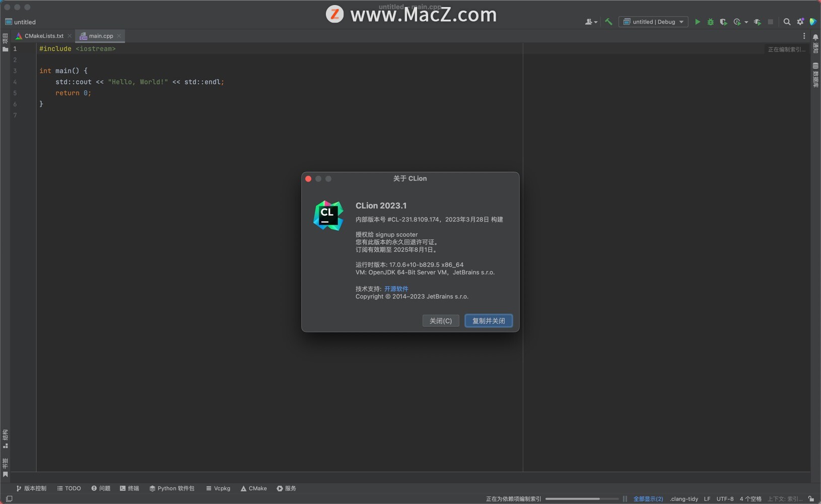Screen dimensions: 821x504
Task: Open the Bookmarks tool window
Action: tap(6, 468)
